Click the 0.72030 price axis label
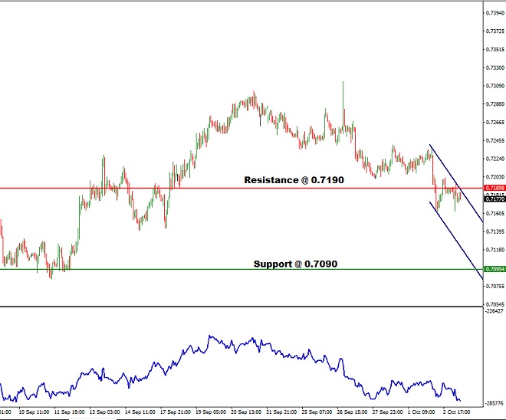 coord(495,177)
